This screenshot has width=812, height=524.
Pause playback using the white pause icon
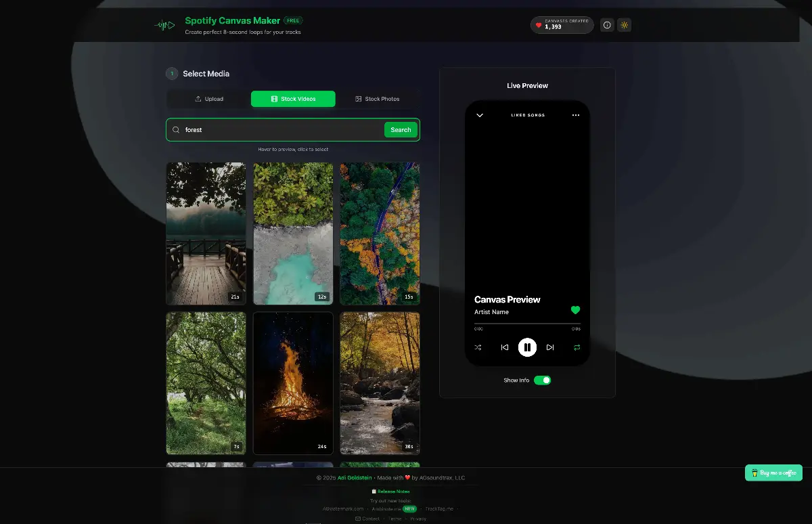coord(527,347)
